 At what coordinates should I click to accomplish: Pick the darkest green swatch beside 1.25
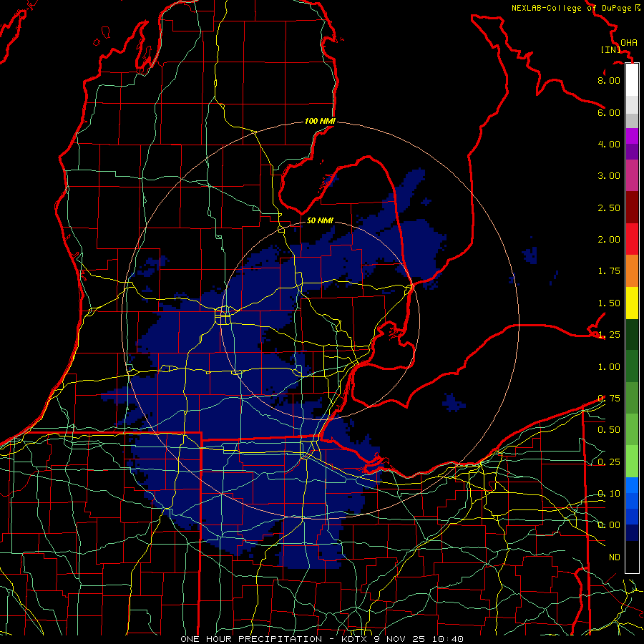pyautogui.click(x=632, y=334)
